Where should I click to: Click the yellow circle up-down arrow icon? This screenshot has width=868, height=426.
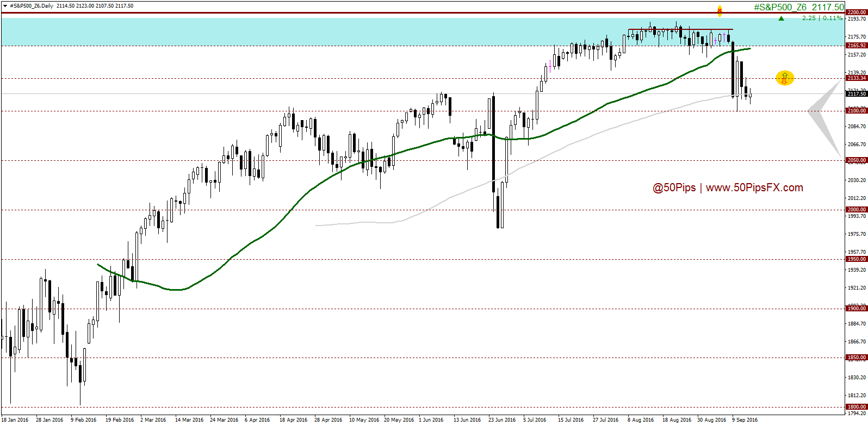(784, 78)
